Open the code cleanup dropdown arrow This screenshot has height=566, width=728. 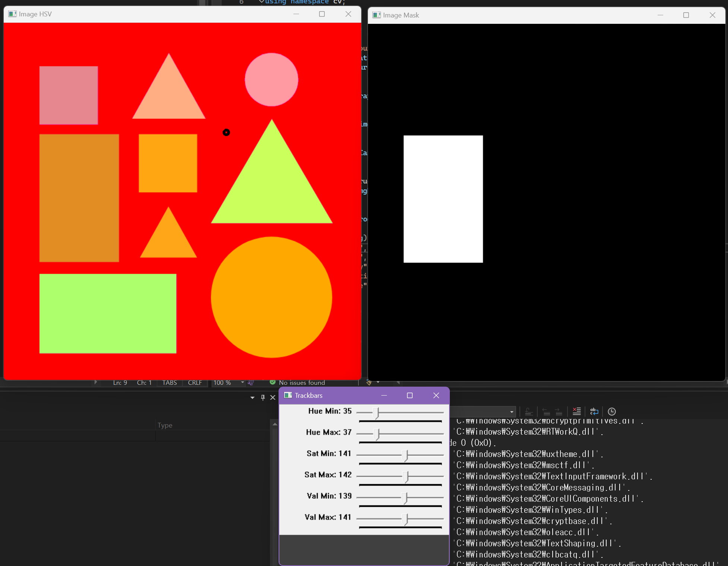[378, 382]
